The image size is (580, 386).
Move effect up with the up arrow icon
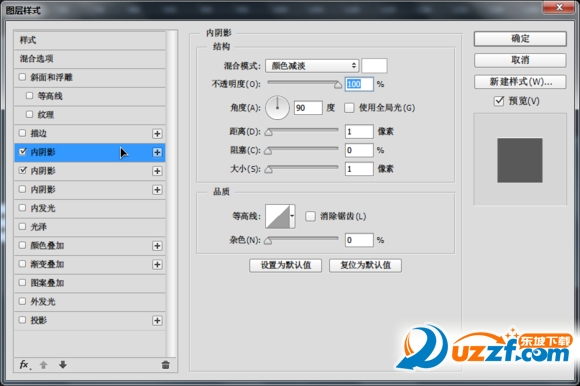click(x=43, y=365)
